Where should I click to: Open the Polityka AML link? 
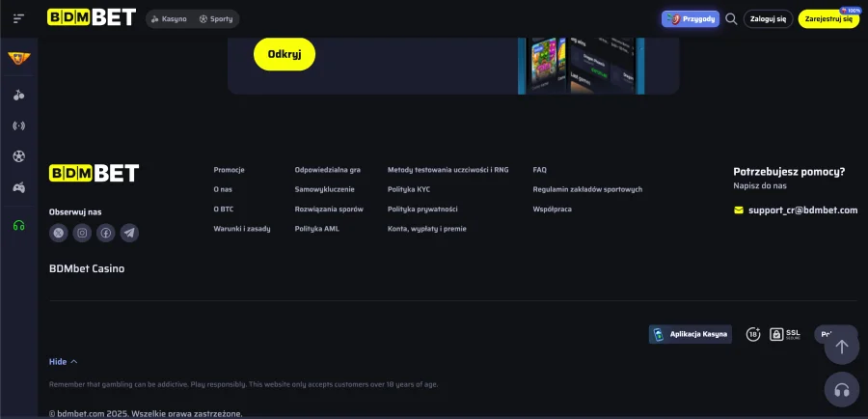click(317, 229)
